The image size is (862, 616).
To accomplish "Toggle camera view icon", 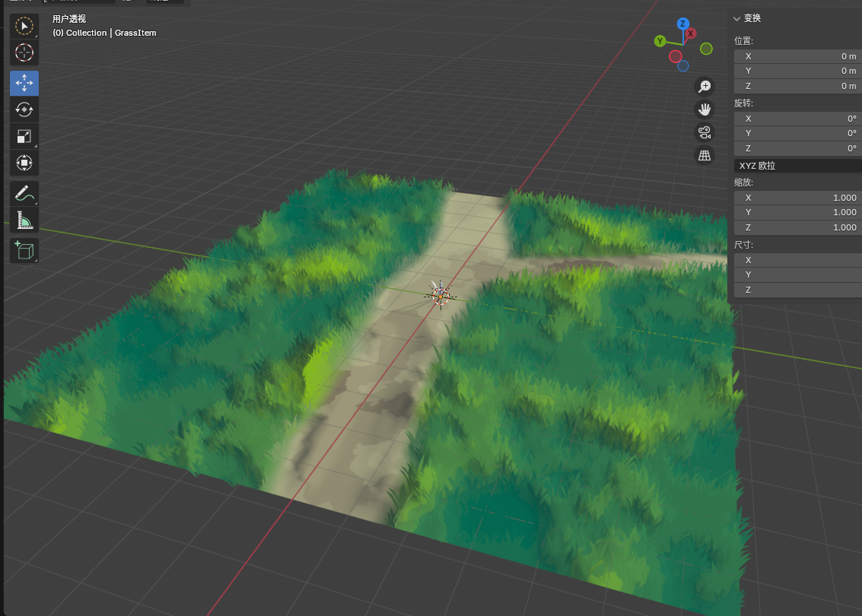I will tap(705, 132).
